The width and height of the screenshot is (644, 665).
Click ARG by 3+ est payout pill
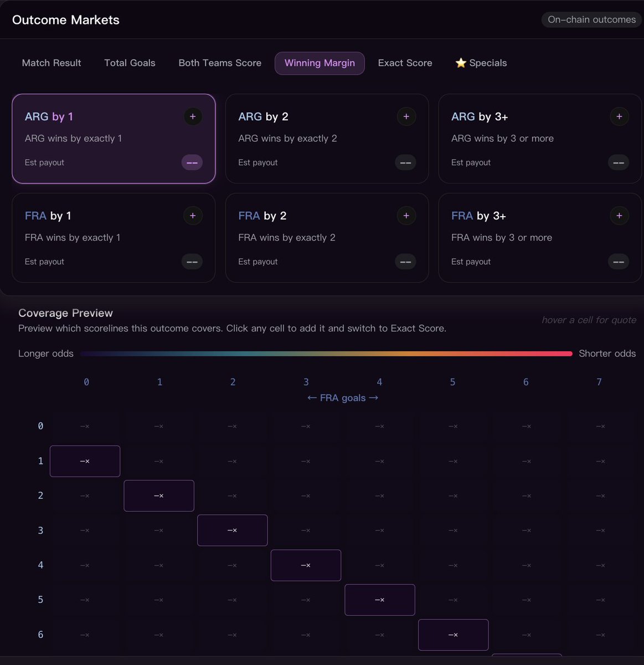click(619, 162)
